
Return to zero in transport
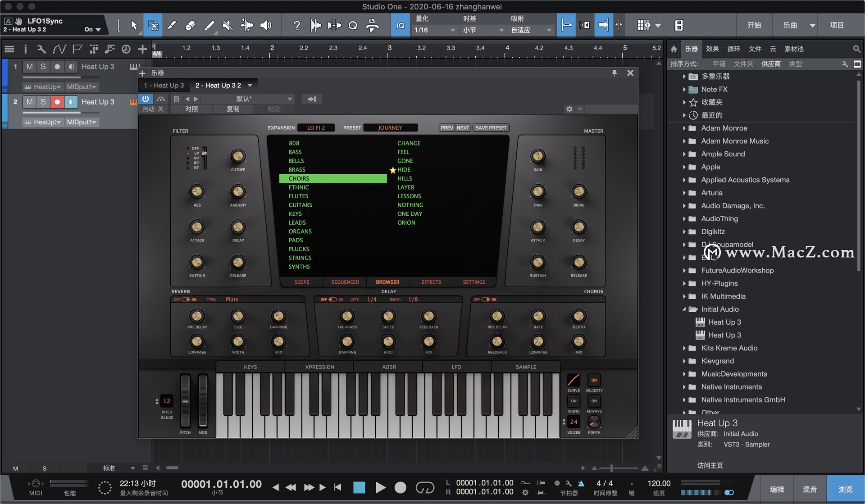coord(337,487)
